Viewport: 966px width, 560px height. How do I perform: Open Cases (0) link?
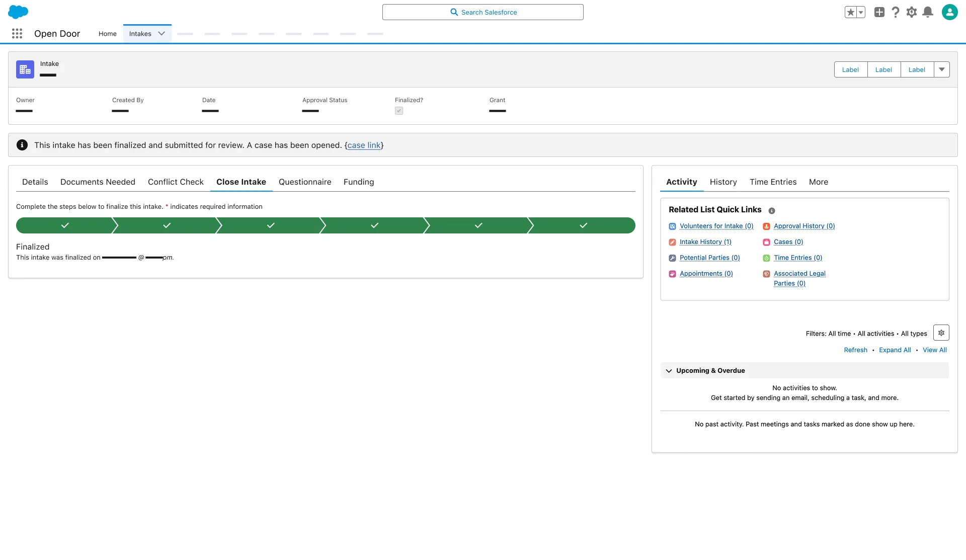788,242
